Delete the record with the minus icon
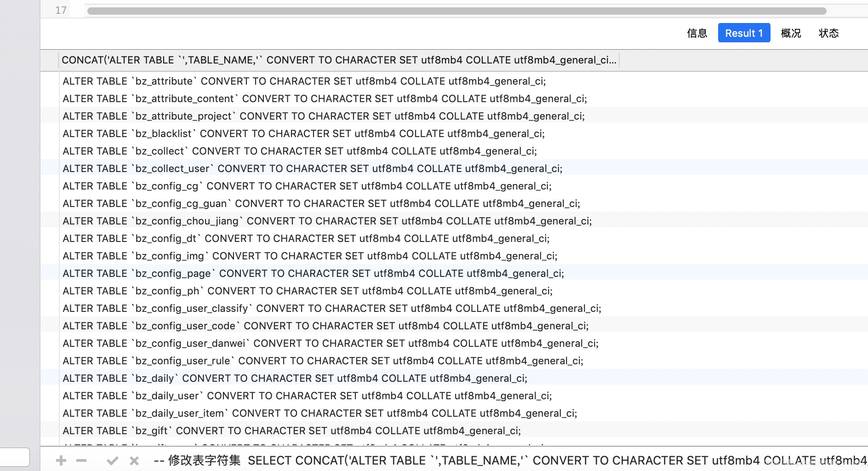This screenshot has height=471, width=868. click(81, 460)
